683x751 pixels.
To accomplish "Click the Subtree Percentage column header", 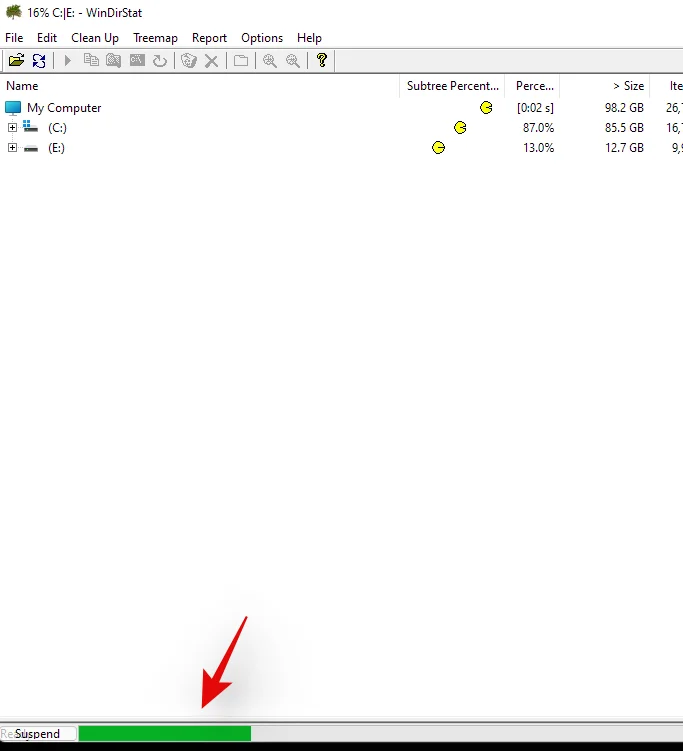I will [452, 87].
